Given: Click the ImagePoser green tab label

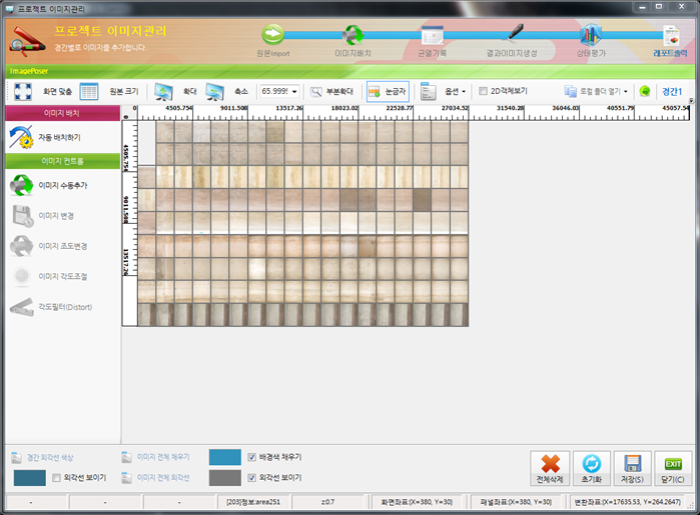Looking at the screenshot, I should (x=29, y=71).
